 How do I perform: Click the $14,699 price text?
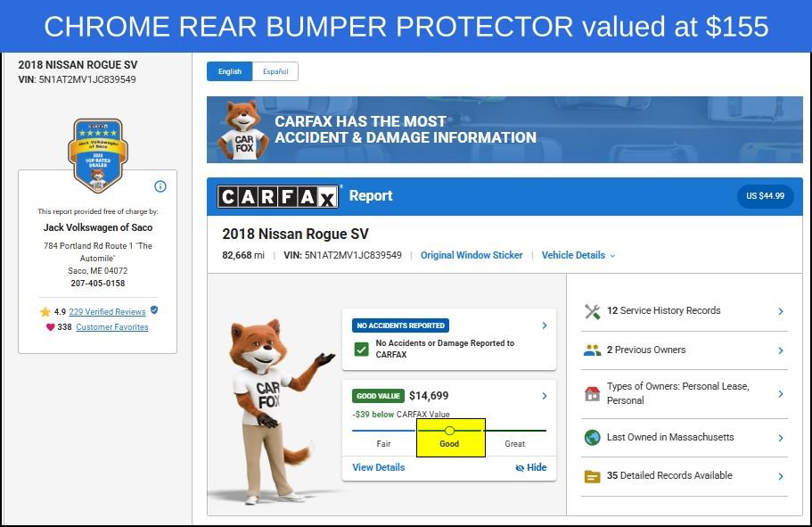(x=429, y=396)
